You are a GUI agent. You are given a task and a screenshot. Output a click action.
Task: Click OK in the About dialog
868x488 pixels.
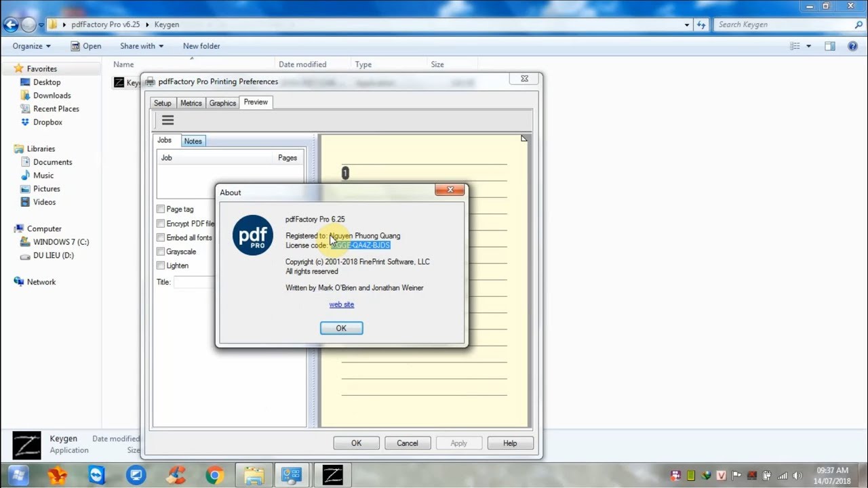[x=341, y=328]
